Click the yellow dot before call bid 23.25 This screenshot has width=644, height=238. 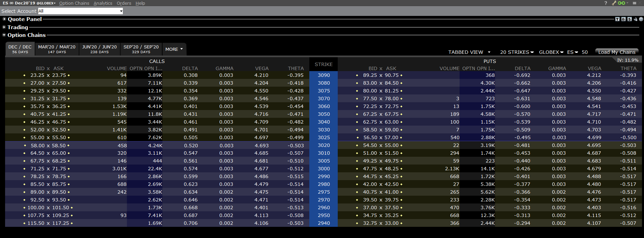coord(24,75)
